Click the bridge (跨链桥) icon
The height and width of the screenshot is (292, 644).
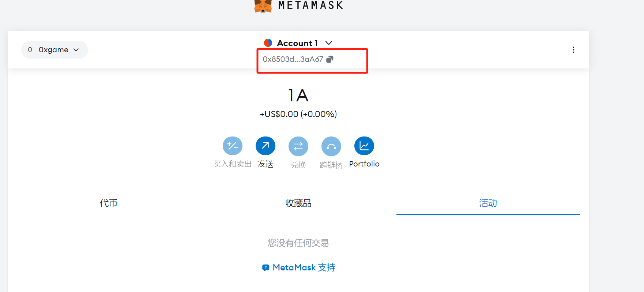pos(331,146)
